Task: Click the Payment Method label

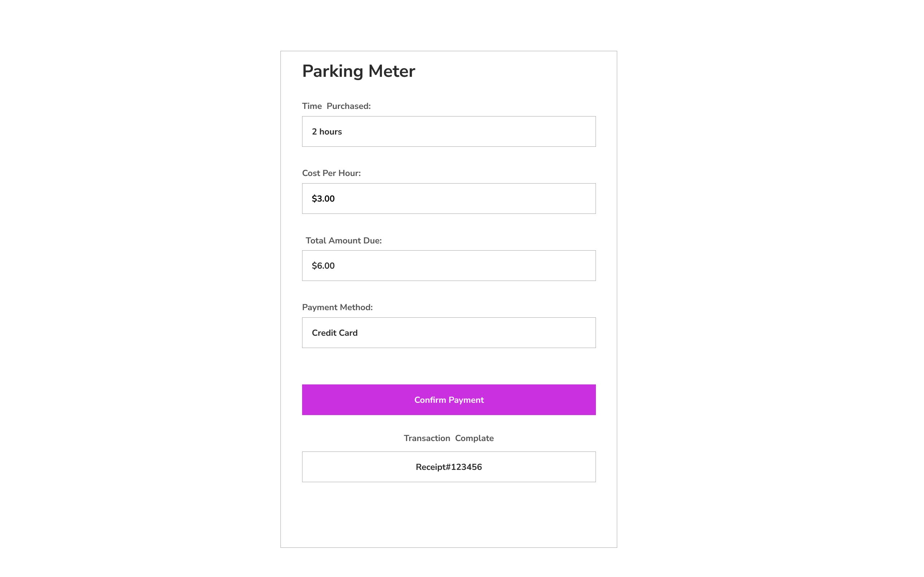Action: tap(337, 307)
